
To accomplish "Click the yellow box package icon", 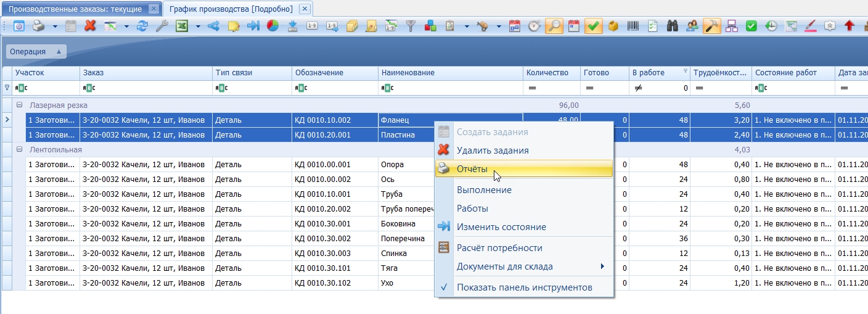I will (x=613, y=26).
